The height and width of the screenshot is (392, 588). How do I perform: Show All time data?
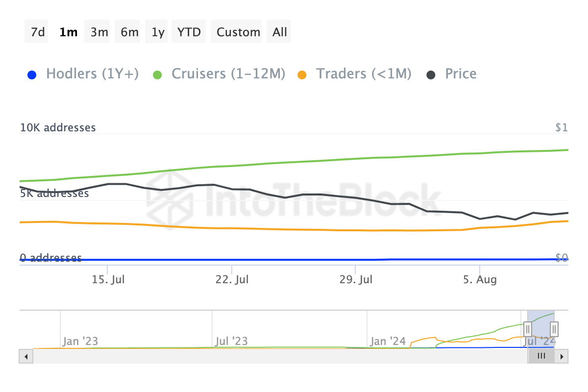[280, 32]
